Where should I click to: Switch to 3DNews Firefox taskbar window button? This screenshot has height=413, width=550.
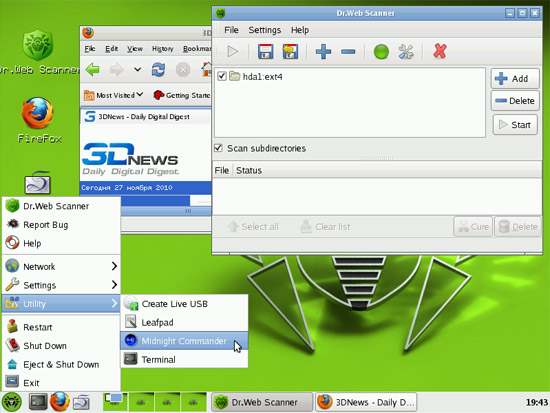point(366,402)
